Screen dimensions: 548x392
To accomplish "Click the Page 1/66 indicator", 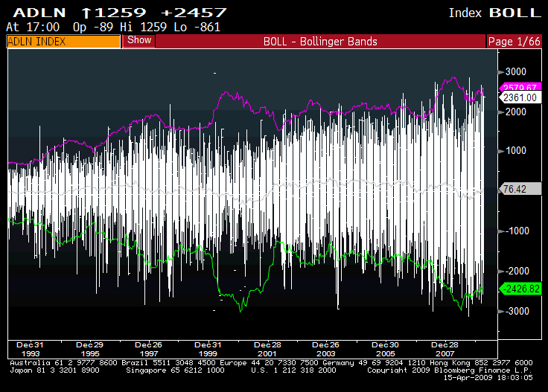I will [x=514, y=42].
